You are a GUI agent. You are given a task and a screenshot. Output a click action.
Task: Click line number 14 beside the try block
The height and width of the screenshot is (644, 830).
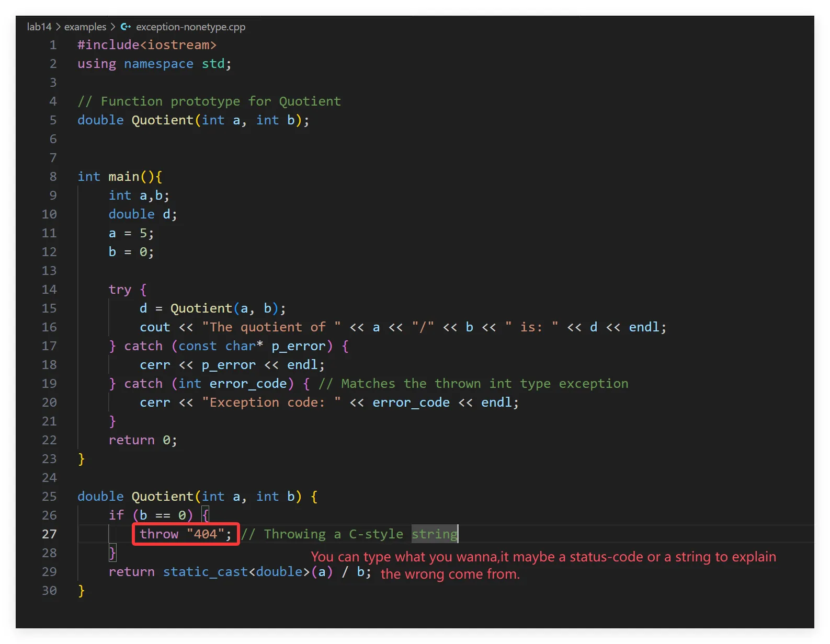pos(49,289)
